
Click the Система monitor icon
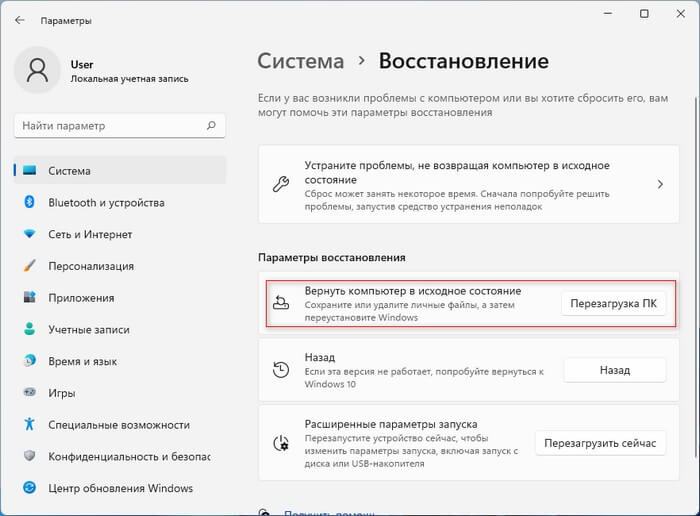(x=29, y=170)
